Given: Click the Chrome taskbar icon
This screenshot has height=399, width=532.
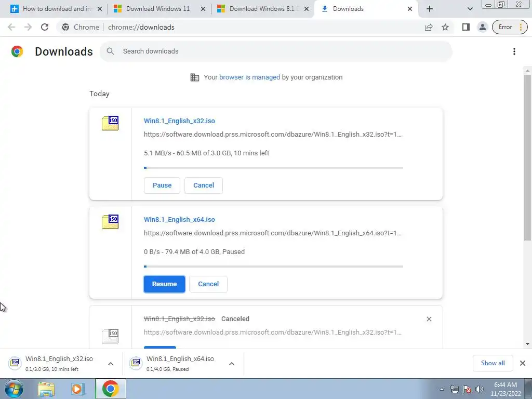Looking at the screenshot, I should (x=110, y=389).
